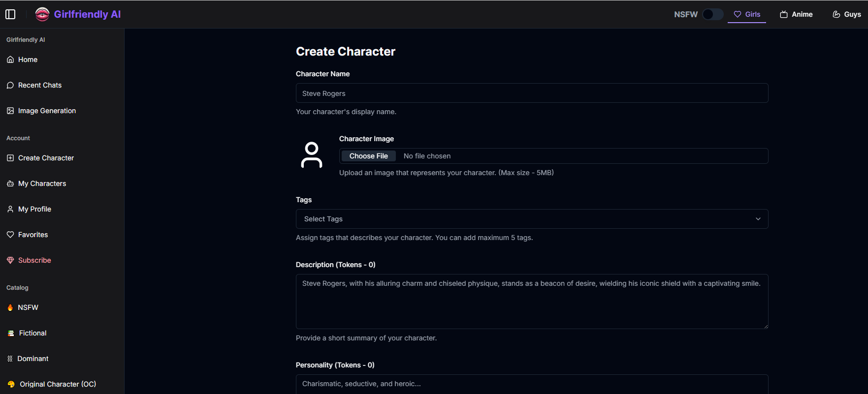Click the Tags dropdown chevron arrow
The width and height of the screenshot is (868, 394).
pyautogui.click(x=758, y=219)
